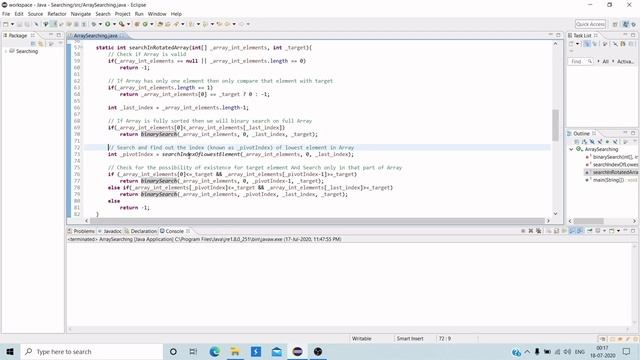The image size is (640, 360).
Task: Toggle Link with Editor in Package Explorer
Action: (x=41, y=43)
